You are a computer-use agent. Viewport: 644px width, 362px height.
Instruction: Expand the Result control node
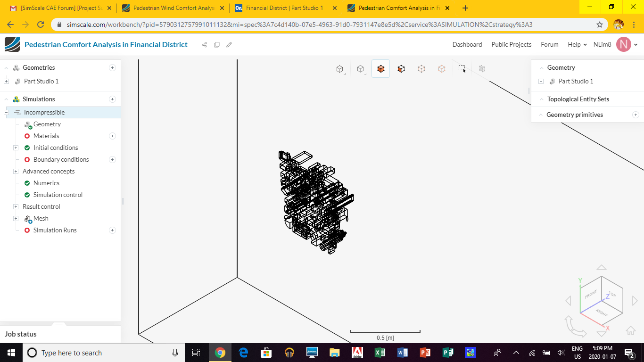pos(16,206)
